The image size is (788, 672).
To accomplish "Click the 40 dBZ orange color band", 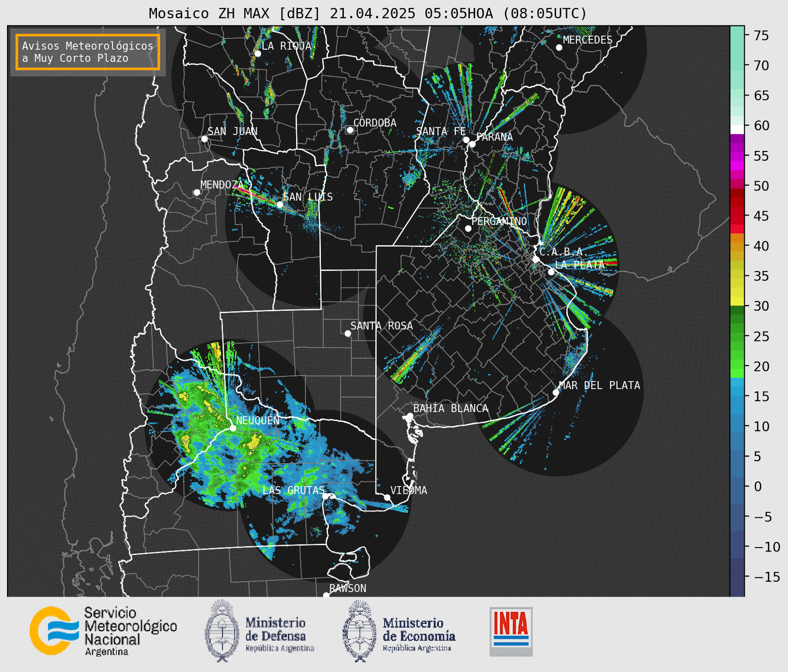I will pyautogui.click(x=737, y=246).
